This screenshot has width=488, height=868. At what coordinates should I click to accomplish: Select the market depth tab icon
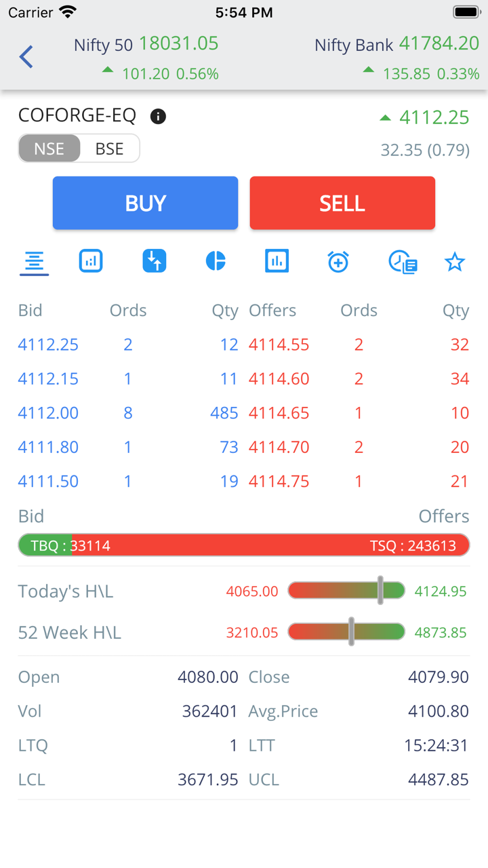click(34, 262)
